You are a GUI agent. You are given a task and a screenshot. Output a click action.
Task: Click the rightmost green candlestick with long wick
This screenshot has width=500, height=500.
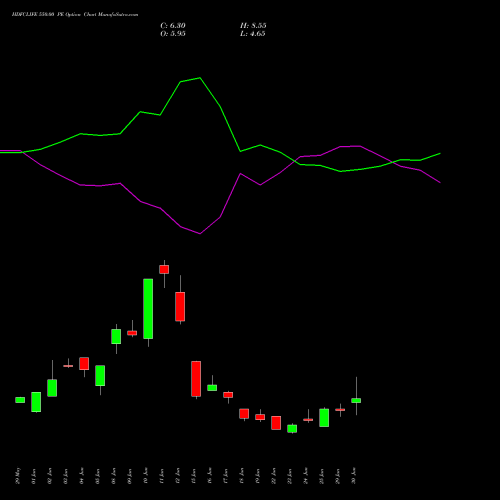click(356, 400)
